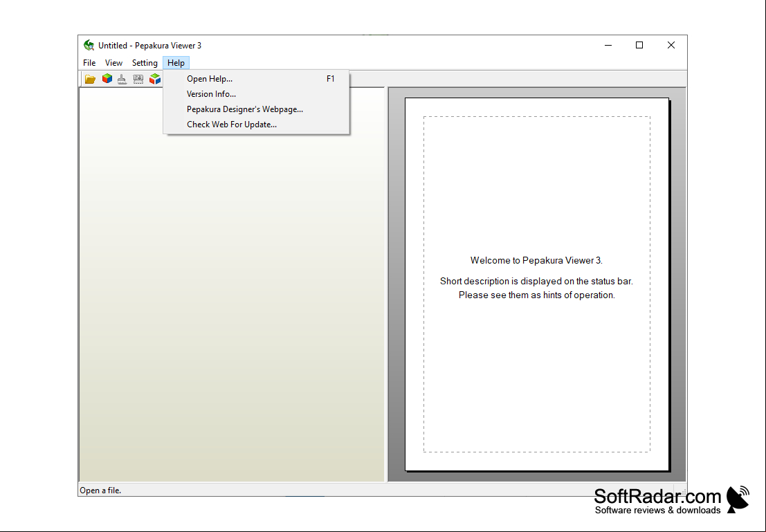The width and height of the screenshot is (766, 532).
Task: Open the File menu
Action: pyautogui.click(x=89, y=62)
